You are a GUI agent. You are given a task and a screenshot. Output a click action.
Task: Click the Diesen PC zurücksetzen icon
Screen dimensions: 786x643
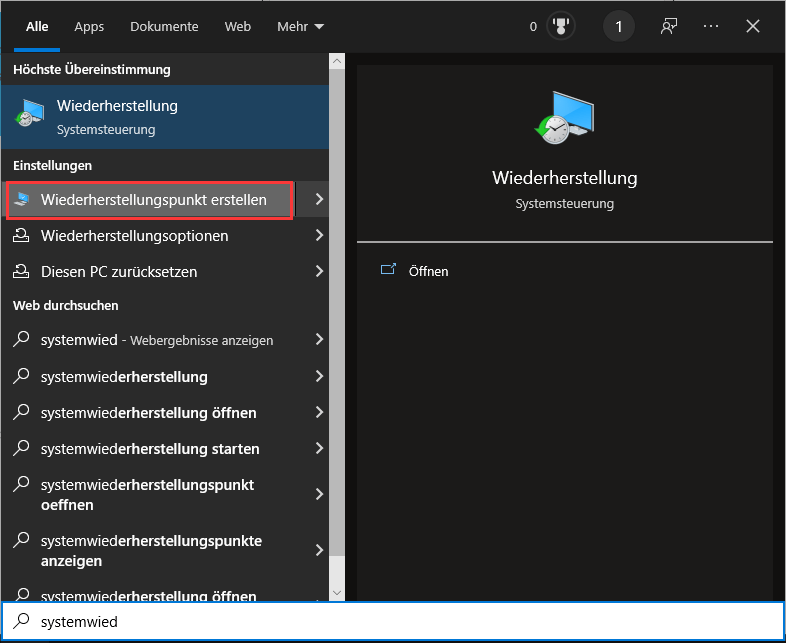point(22,271)
